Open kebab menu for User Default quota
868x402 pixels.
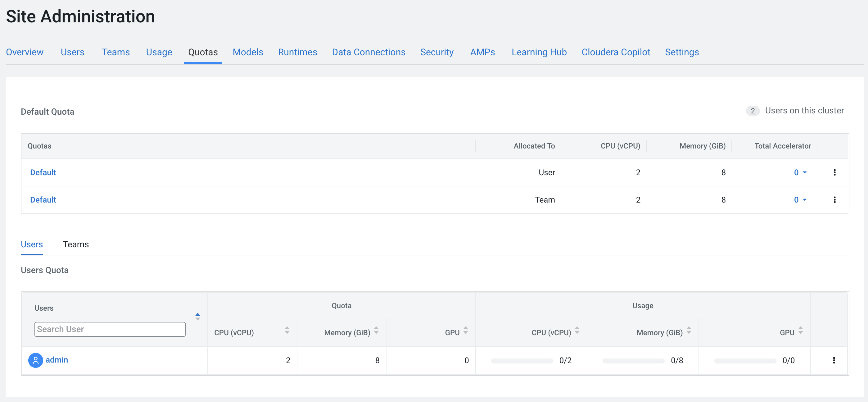pyautogui.click(x=834, y=172)
